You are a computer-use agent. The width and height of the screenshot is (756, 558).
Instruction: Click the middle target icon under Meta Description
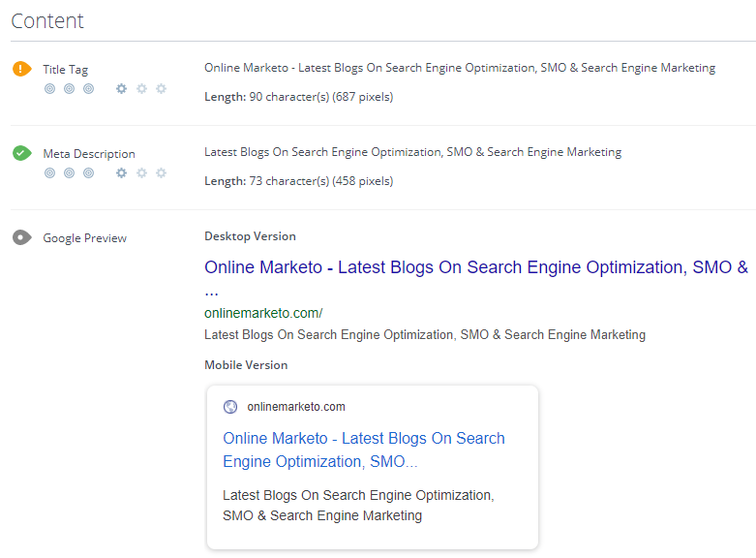(69, 173)
